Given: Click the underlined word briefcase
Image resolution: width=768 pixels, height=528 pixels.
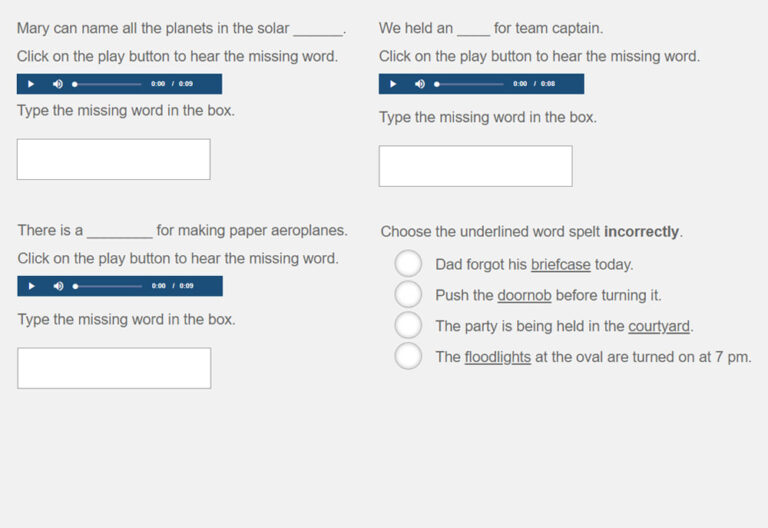Looking at the screenshot, I should pos(560,265).
